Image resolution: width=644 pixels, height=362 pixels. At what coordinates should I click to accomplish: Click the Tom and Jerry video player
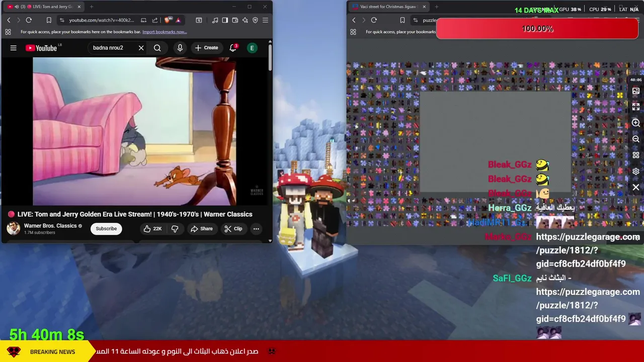click(134, 131)
